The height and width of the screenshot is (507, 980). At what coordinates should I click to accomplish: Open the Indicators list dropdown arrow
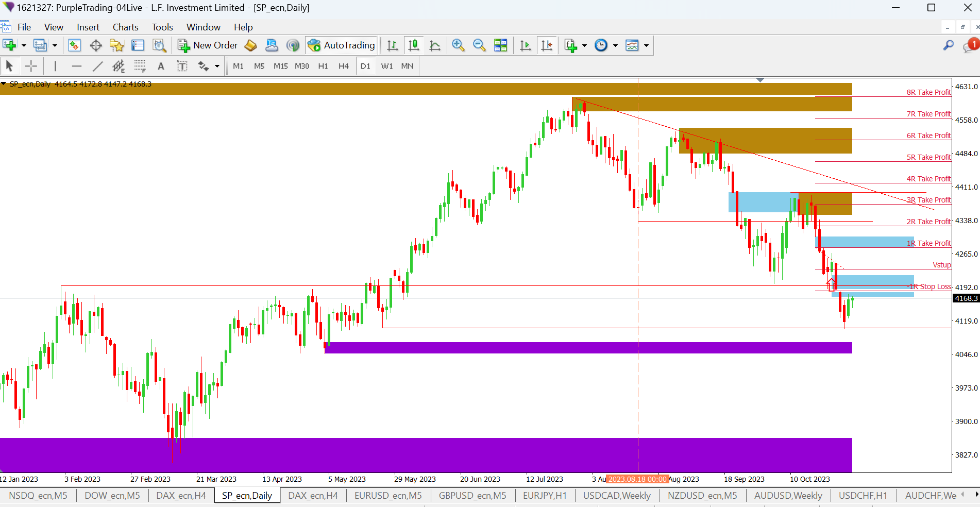(x=584, y=45)
